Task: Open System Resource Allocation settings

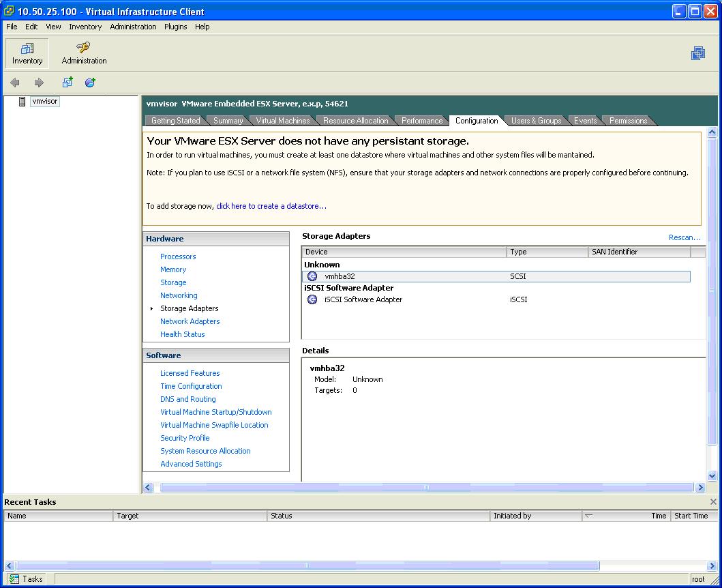Action: coord(205,451)
